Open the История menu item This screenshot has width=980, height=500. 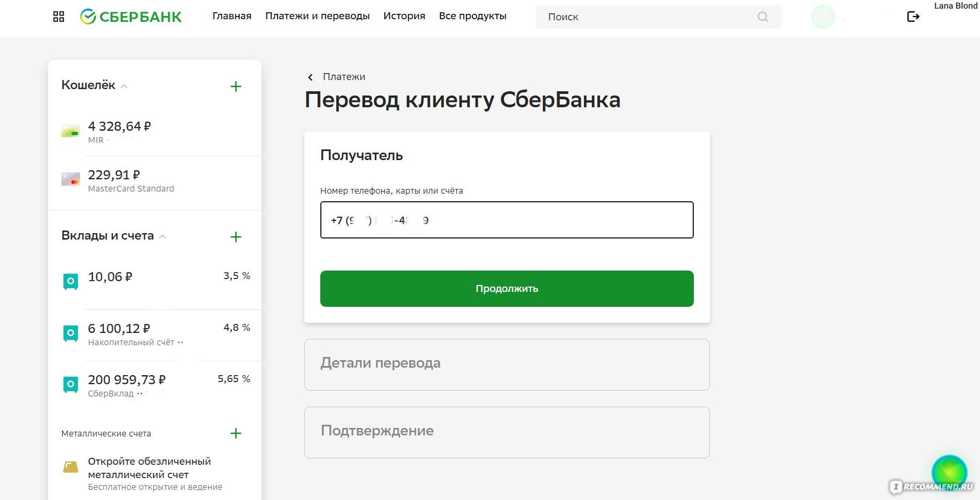coord(404,16)
